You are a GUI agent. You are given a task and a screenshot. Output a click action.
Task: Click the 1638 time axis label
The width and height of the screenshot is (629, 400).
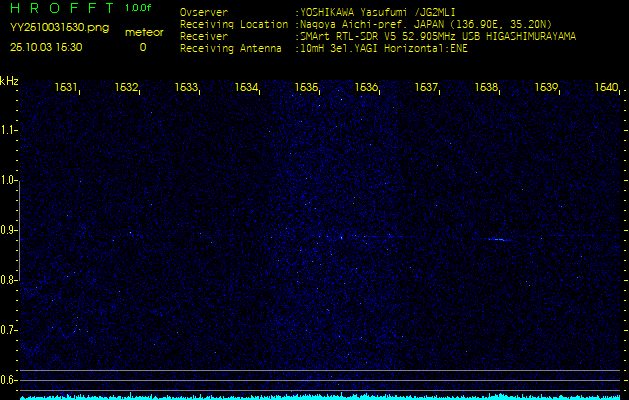pyautogui.click(x=486, y=87)
